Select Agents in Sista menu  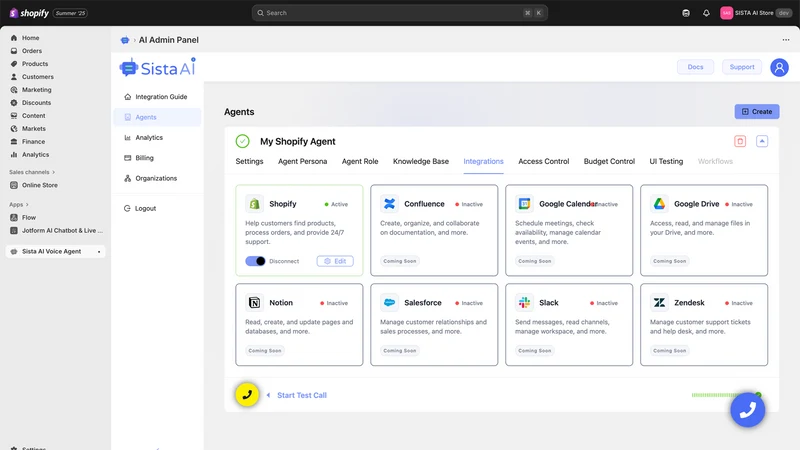[157, 117]
